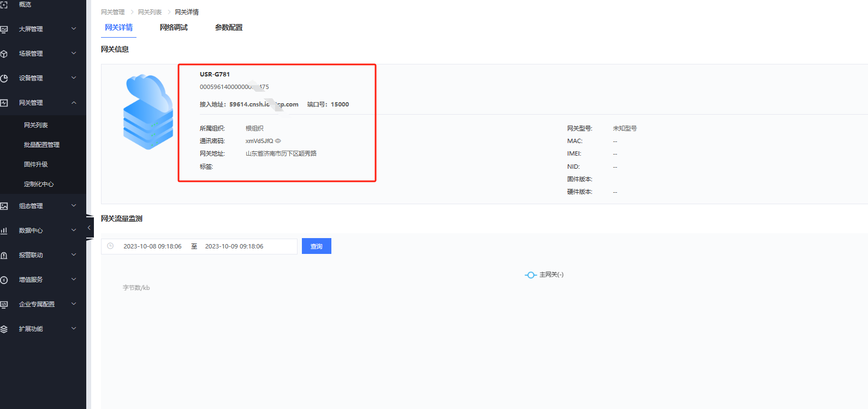The width and height of the screenshot is (868, 409).
Task: Collapse the 网关管理 menu chevron
Action: pos(74,103)
